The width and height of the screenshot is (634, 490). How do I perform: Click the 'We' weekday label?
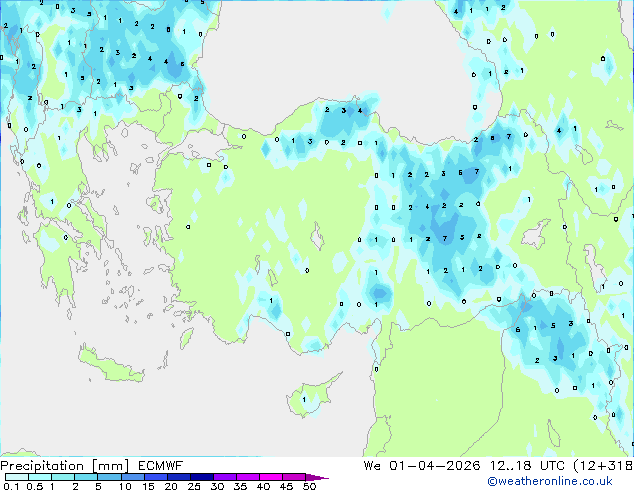372,466
